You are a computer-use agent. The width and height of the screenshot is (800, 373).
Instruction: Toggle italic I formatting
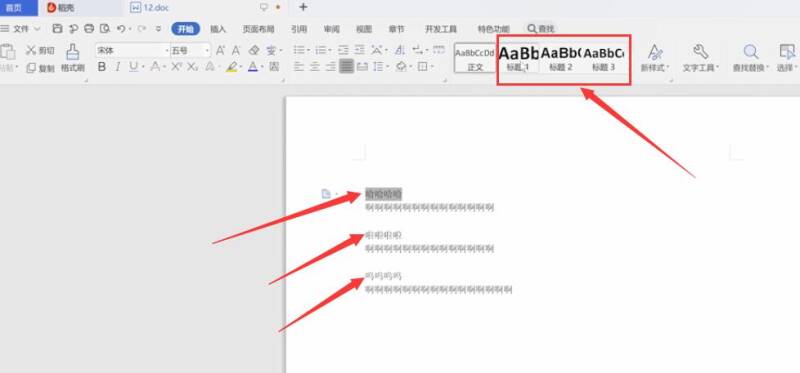[118, 67]
